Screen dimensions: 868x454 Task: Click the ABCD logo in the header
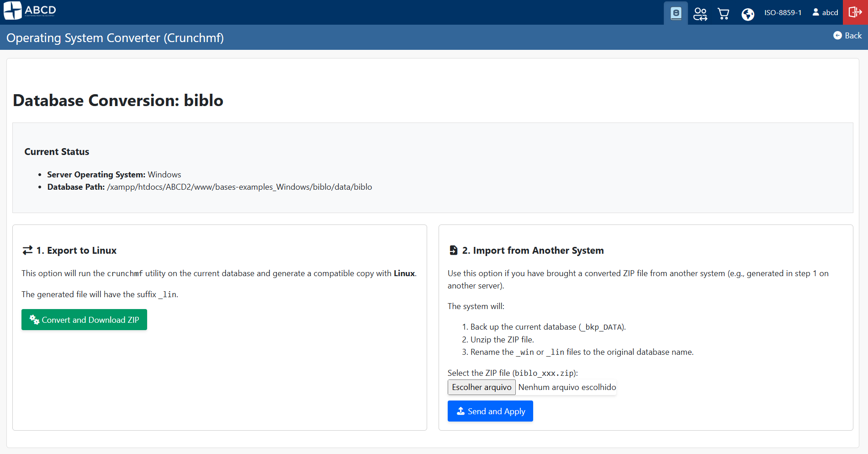point(29,11)
